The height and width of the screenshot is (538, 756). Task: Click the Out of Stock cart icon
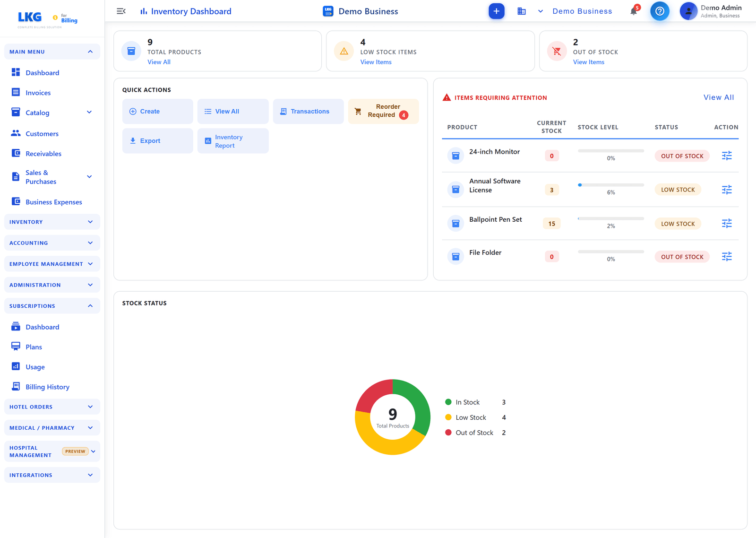pos(557,51)
